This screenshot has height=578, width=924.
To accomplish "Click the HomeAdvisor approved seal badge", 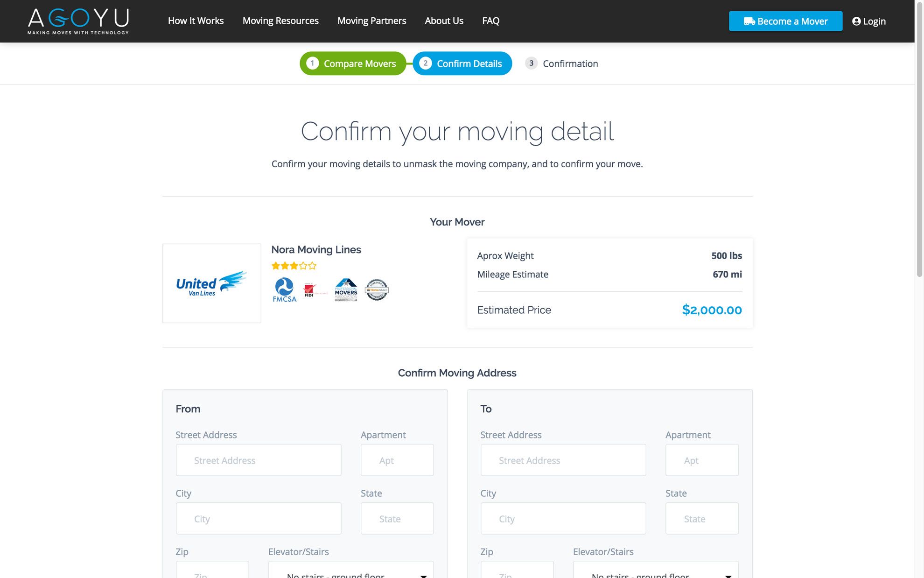I will click(x=376, y=290).
